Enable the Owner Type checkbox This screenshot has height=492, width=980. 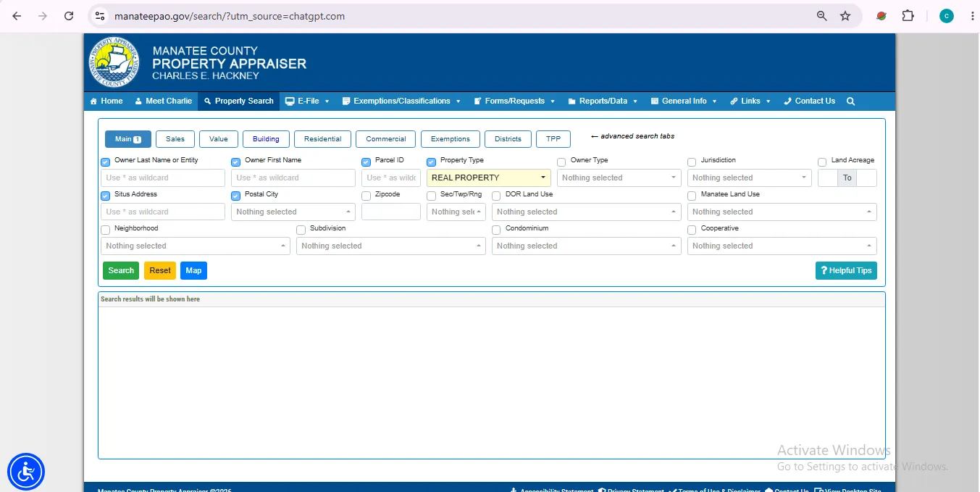click(562, 162)
